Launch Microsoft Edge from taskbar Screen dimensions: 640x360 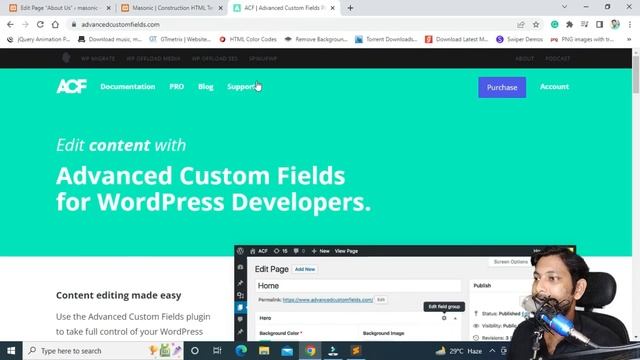[241, 351]
